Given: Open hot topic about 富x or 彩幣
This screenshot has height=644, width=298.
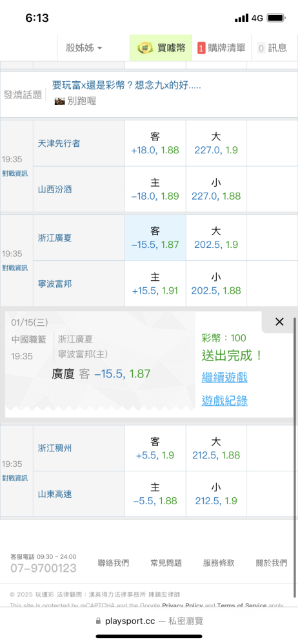Looking at the screenshot, I should point(126,86).
